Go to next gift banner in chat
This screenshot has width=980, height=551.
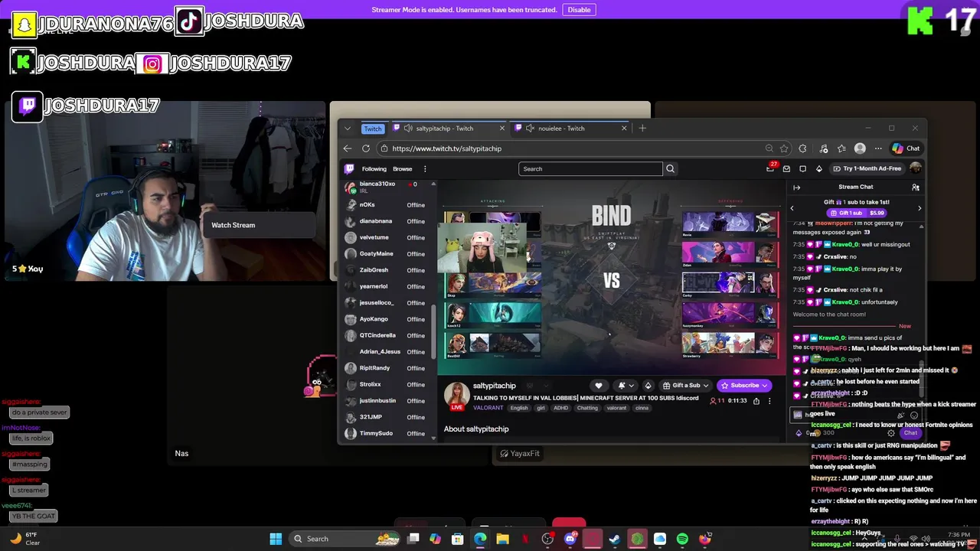click(920, 208)
